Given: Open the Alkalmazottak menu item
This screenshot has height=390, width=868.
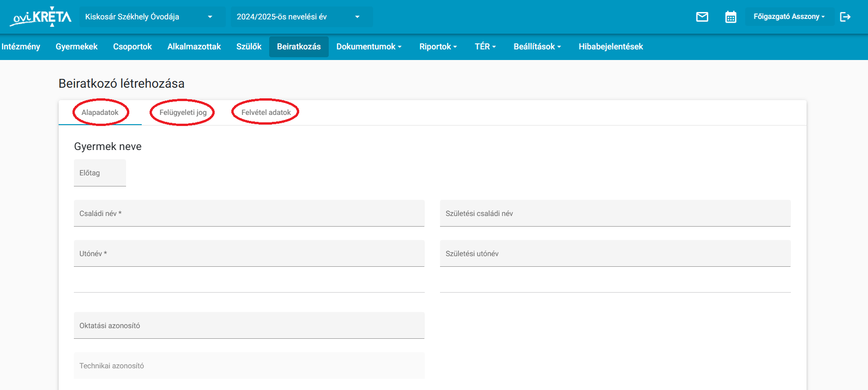Looking at the screenshot, I should click(194, 47).
